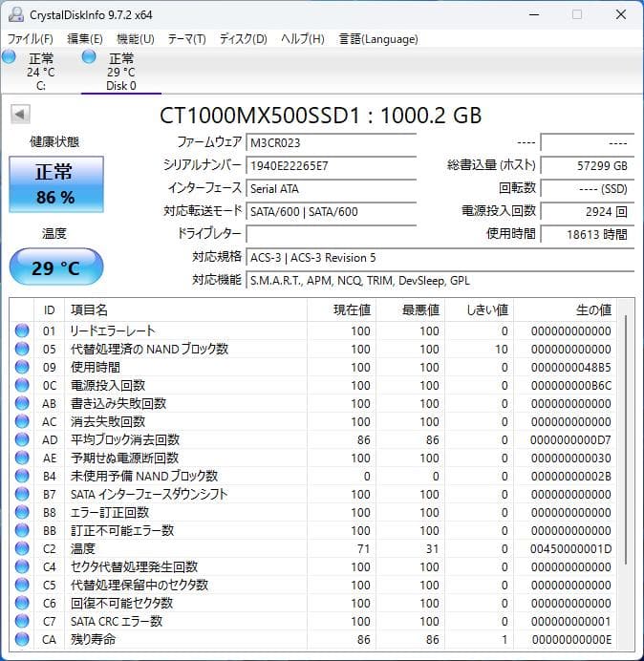Click power on hours value 18613 時間
The width and height of the screenshot is (644, 661).
coord(587,234)
